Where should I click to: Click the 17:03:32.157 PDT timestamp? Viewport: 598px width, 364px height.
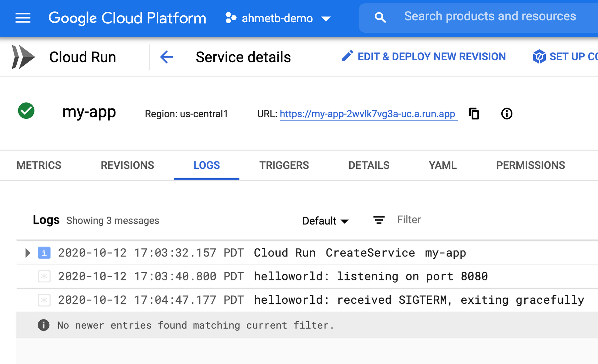point(151,253)
